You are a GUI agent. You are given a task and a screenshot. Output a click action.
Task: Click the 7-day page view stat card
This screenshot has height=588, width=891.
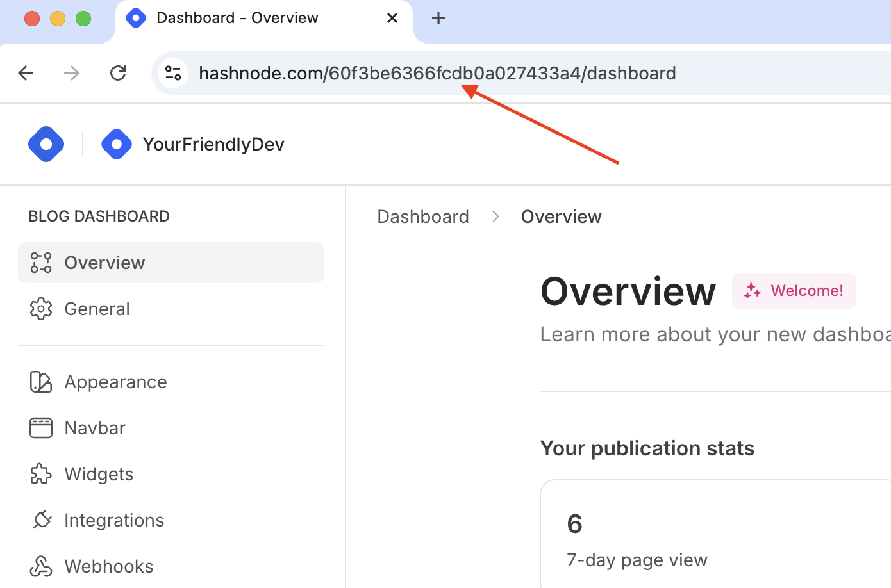click(715, 534)
